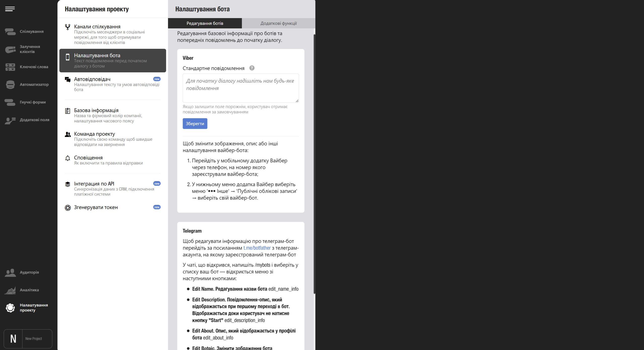This screenshot has height=350, width=644.
Task: Click the Налаштування бота phone icon
Action: tap(67, 57)
